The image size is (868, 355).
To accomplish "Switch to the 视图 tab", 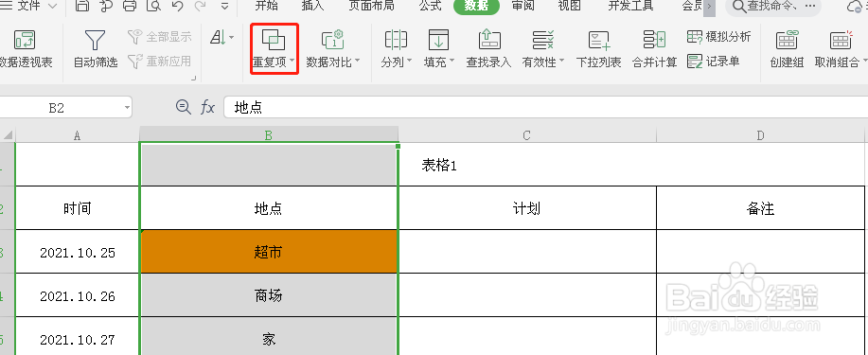I will [x=569, y=6].
